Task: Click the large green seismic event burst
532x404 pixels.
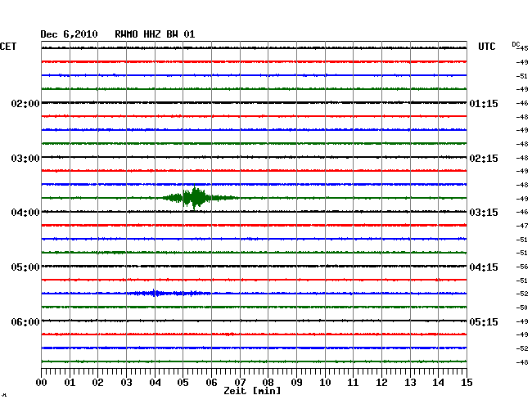Action: pos(201,198)
